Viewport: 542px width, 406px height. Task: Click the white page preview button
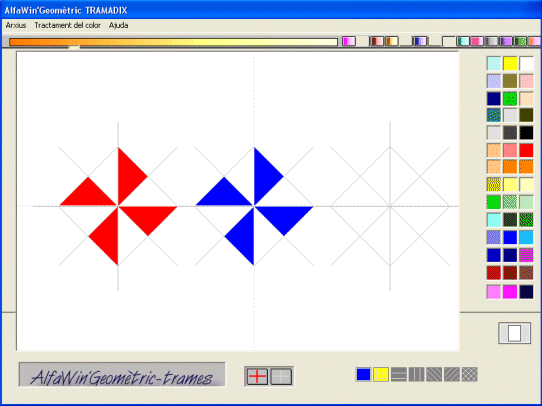tap(514, 333)
